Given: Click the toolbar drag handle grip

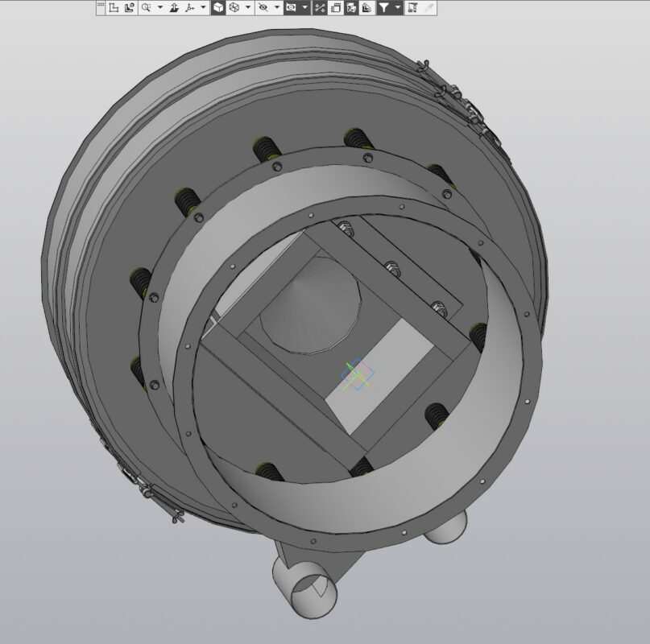Looking at the screenshot, I should click(x=100, y=7).
